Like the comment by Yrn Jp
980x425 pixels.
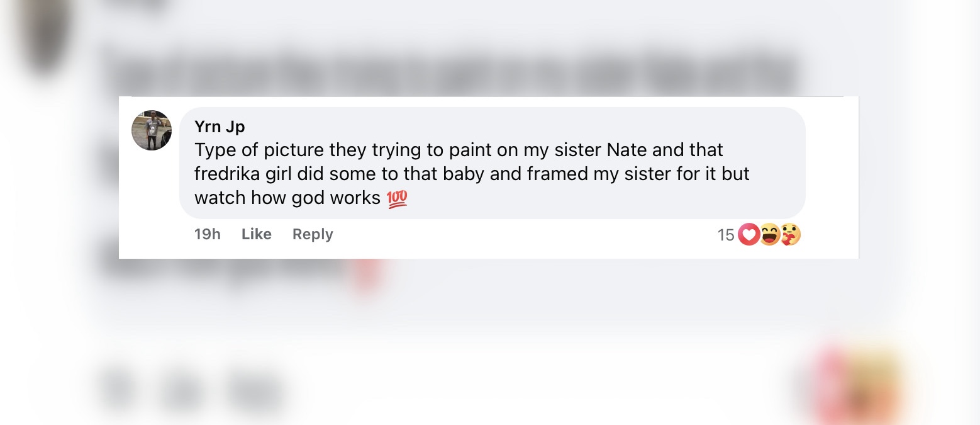[257, 234]
